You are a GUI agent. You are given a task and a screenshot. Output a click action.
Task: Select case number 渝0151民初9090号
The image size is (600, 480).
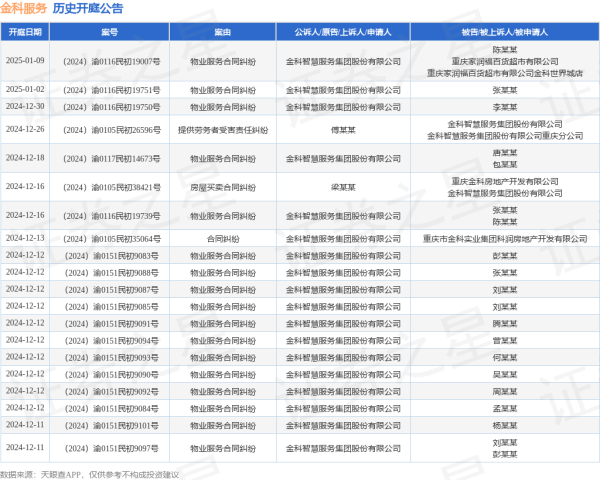pos(112,375)
